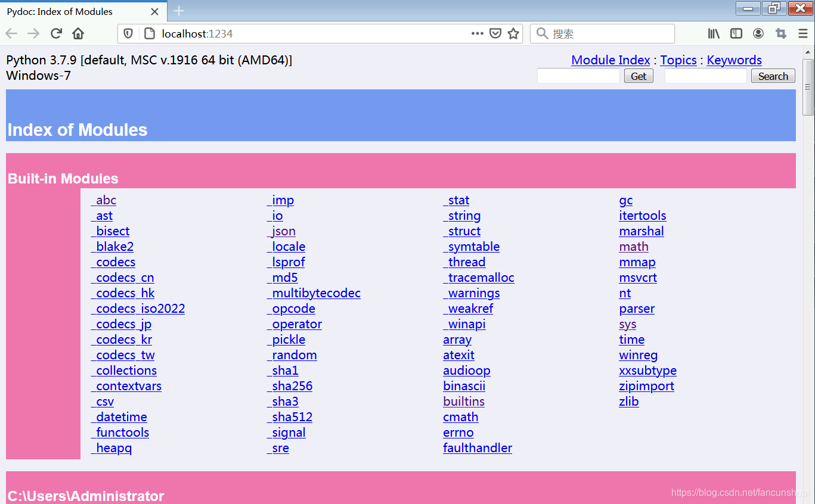Open the _collections module link

coord(124,371)
